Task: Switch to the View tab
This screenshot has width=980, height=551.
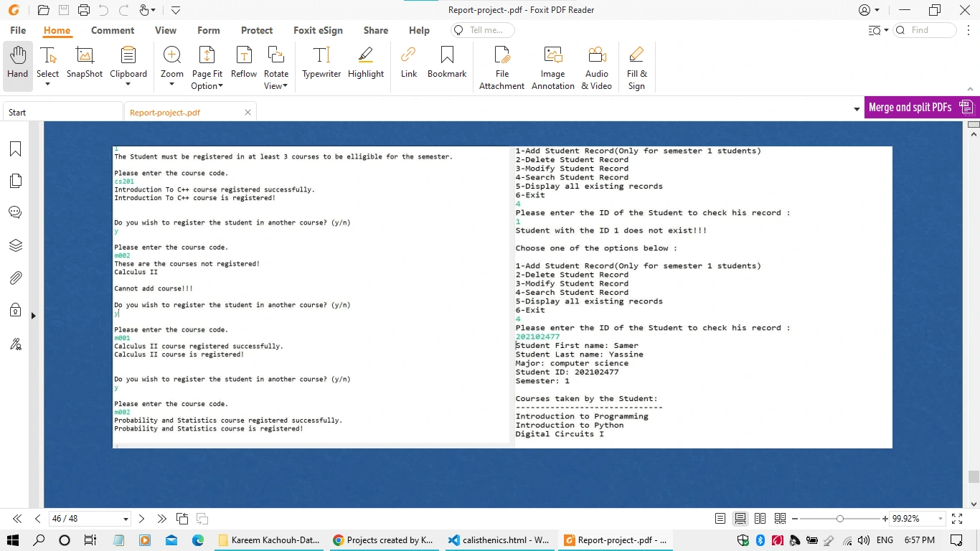Action: [x=166, y=30]
